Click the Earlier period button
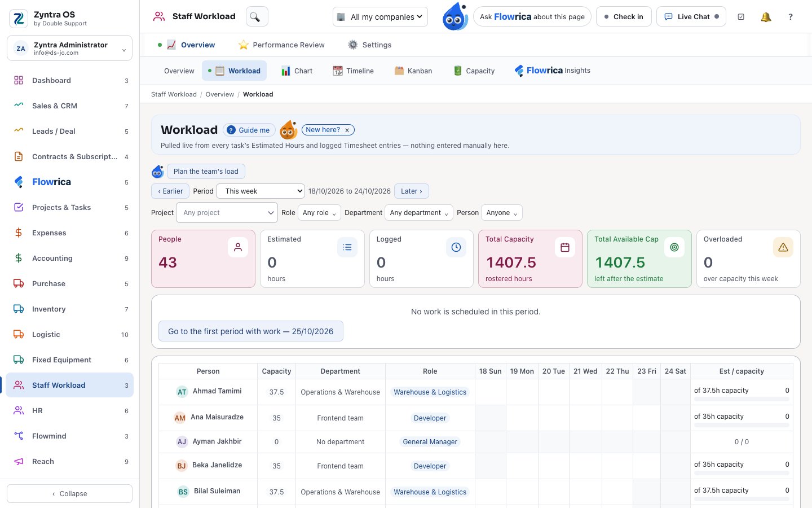The width and height of the screenshot is (812, 508). (x=170, y=191)
